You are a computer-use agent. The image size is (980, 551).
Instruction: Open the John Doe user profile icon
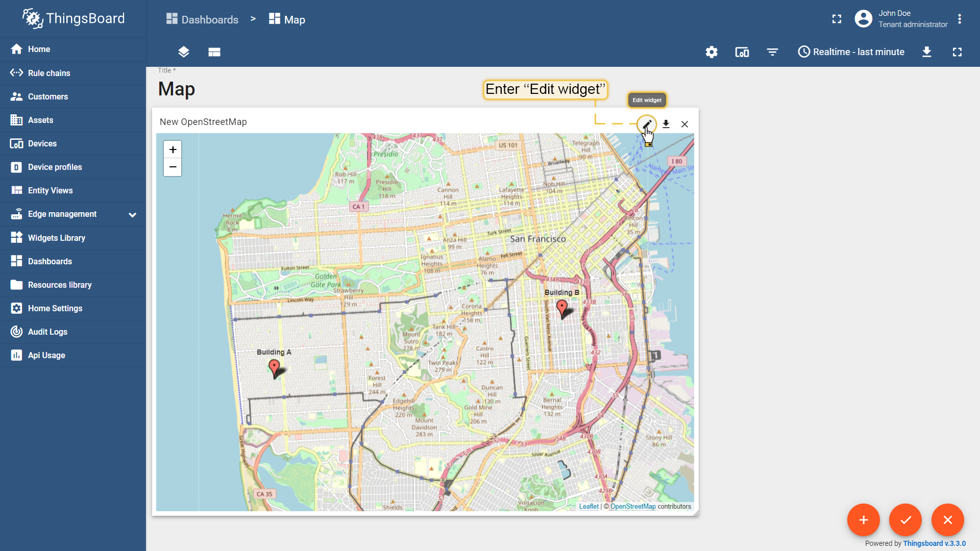click(x=863, y=19)
